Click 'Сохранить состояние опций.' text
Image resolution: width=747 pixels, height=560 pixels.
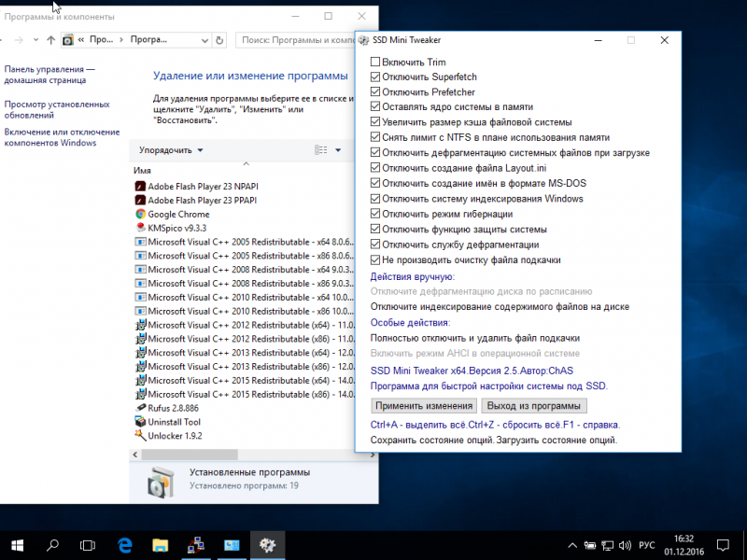click(x=432, y=440)
